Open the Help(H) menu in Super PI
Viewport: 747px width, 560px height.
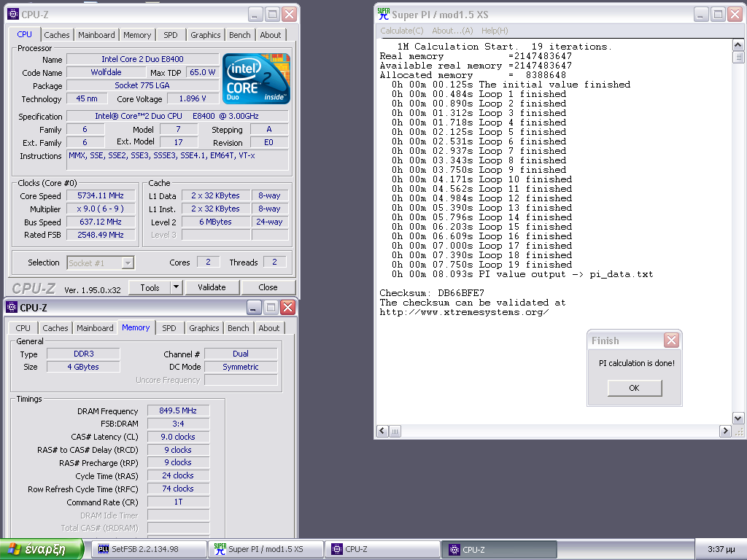point(495,31)
